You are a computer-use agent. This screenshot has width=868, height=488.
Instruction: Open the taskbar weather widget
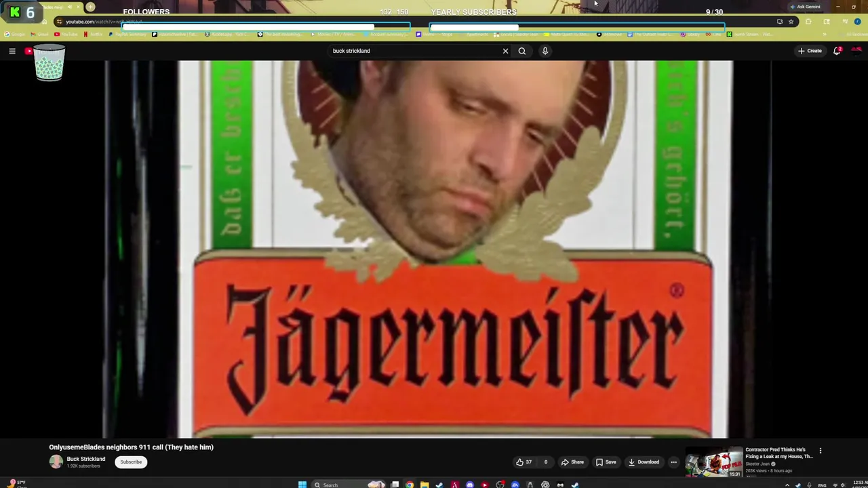point(16,484)
